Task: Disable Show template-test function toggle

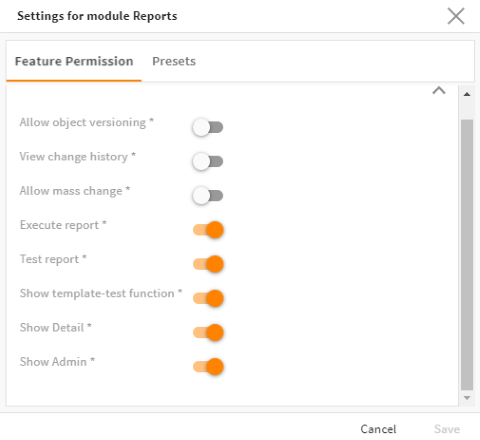Action: pos(208,298)
